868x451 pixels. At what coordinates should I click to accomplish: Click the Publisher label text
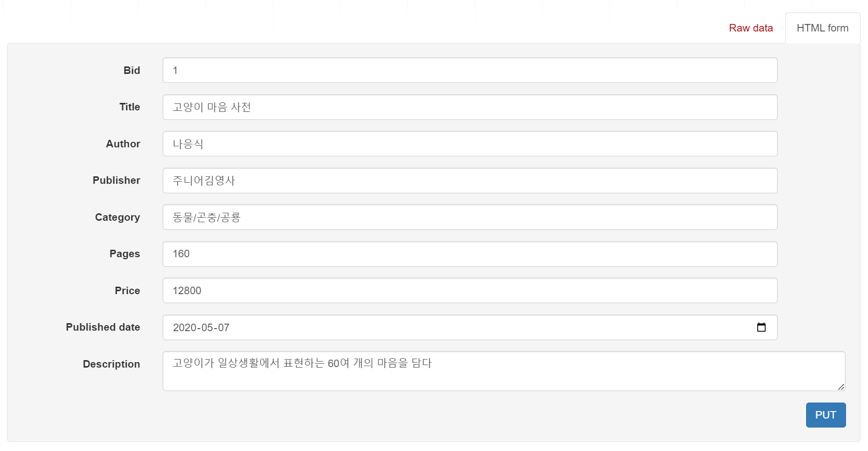[x=116, y=180]
